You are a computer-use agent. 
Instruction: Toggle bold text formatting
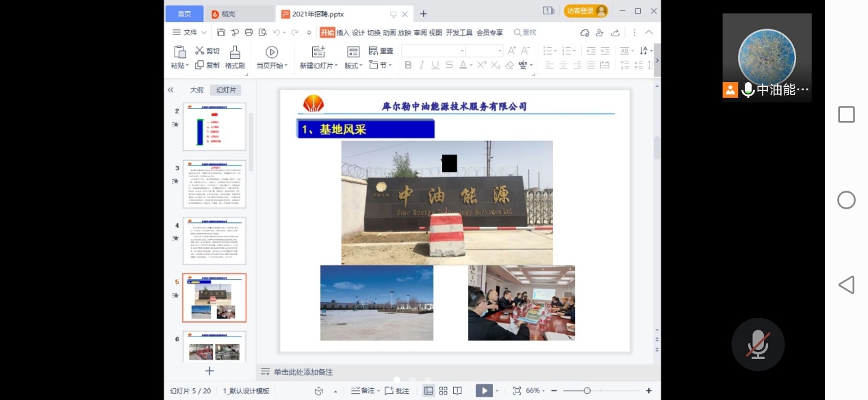[408, 65]
